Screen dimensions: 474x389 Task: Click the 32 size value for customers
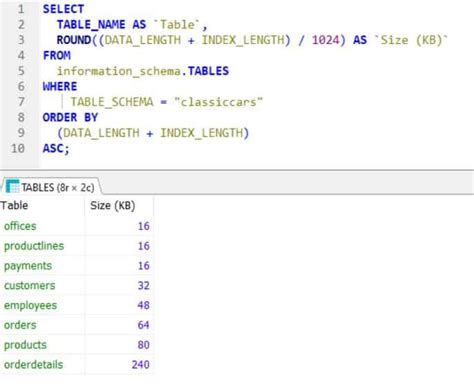coord(119,286)
